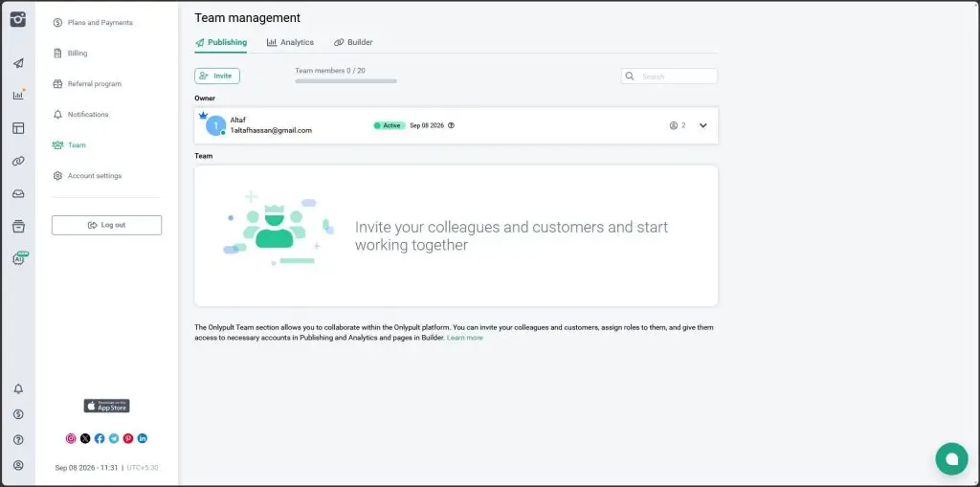Screen dimensions: 980x487
Task: Expand the Altaf owner row chevron
Action: coord(703,125)
